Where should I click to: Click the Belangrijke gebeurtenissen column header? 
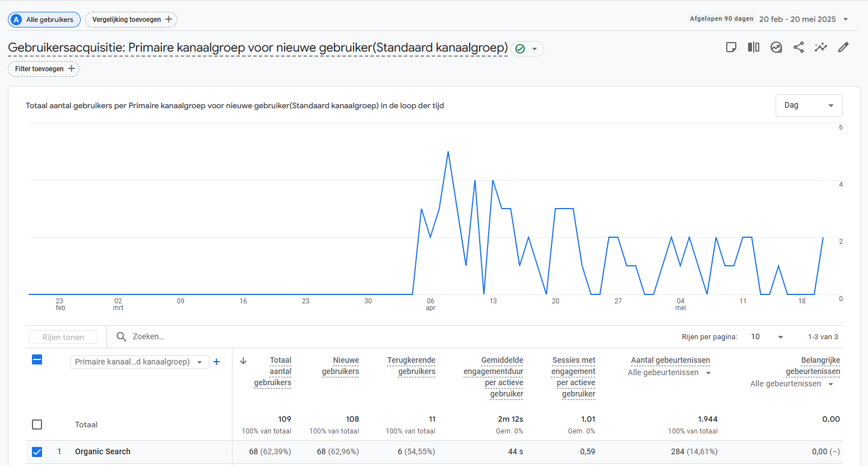click(x=813, y=366)
